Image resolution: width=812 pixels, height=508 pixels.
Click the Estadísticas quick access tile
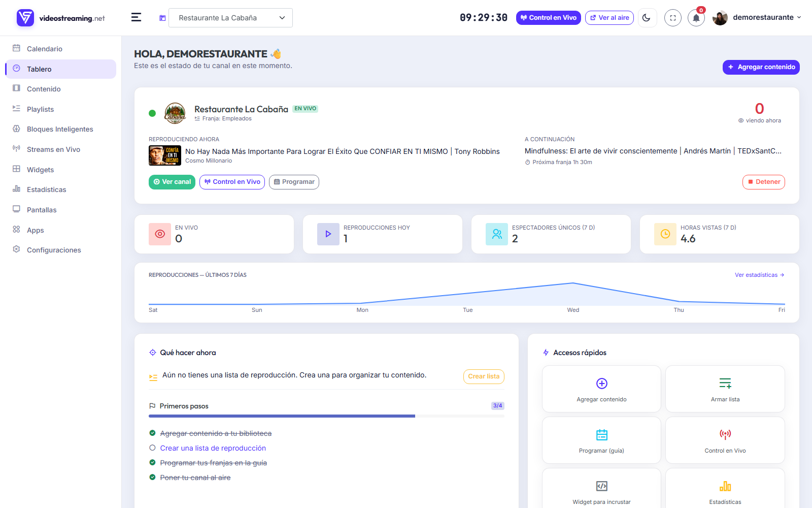(x=725, y=489)
